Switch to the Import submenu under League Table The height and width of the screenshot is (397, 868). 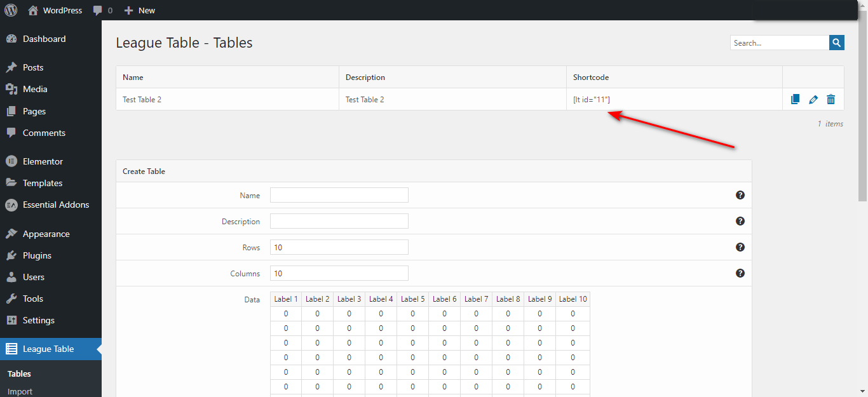pos(19,391)
